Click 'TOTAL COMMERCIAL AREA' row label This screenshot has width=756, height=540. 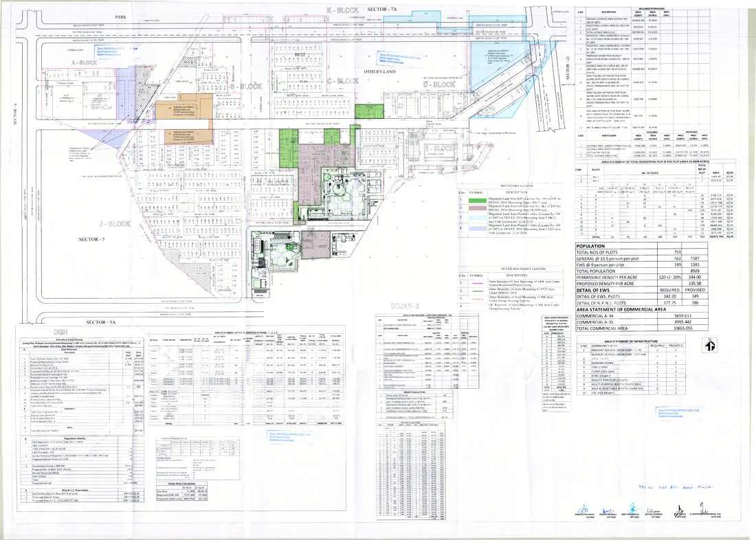(x=601, y=328)
